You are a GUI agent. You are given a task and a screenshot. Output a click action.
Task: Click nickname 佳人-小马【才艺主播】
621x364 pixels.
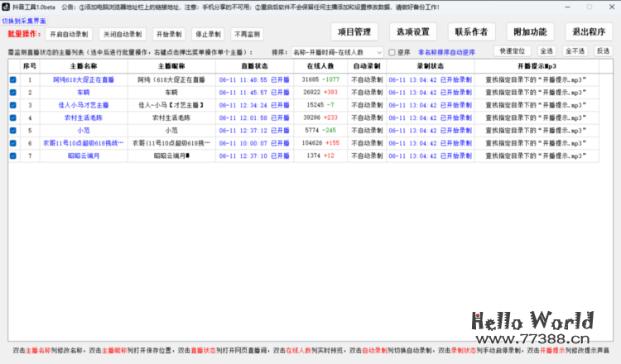tap(171, 105)
